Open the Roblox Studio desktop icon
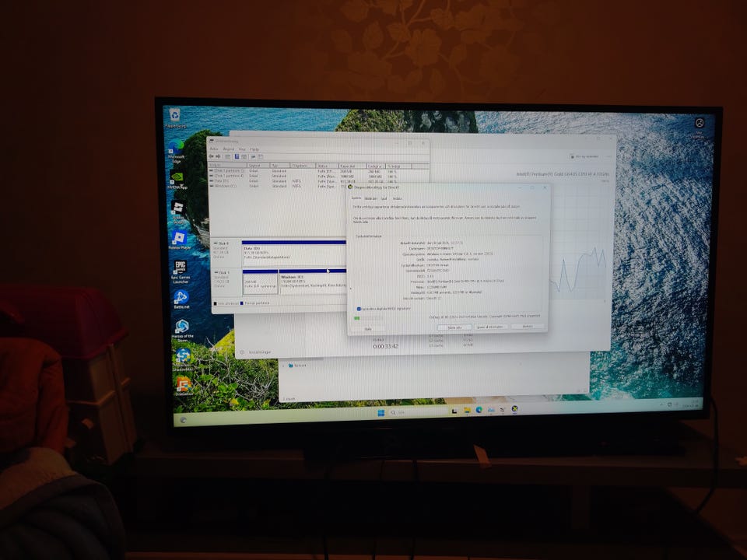 tap(177, 212)
